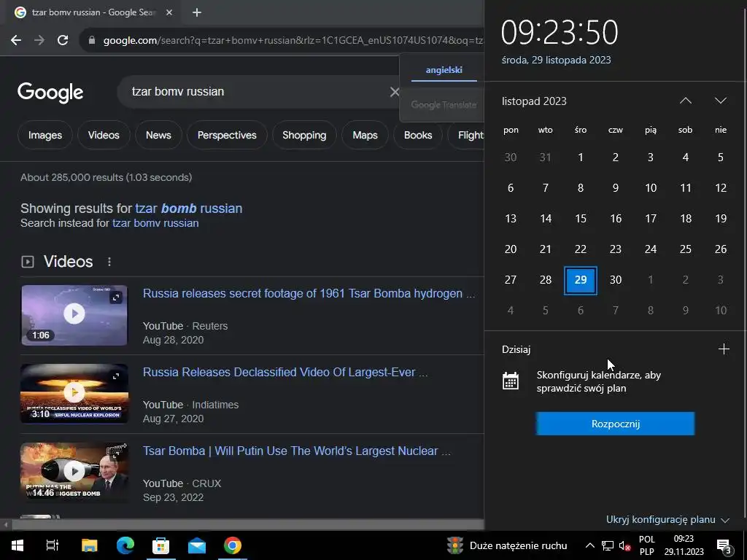Switch the POL PLP input language
This screenshot has height=560, width=747.
646,545
